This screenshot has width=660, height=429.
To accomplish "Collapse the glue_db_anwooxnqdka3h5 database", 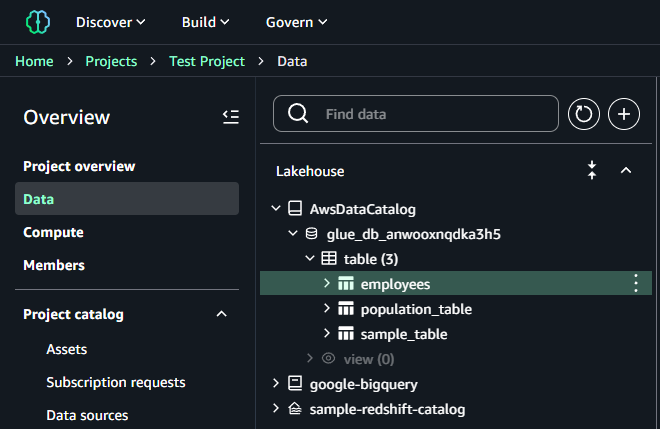I will pyautogui.click(x=293, y=233).
